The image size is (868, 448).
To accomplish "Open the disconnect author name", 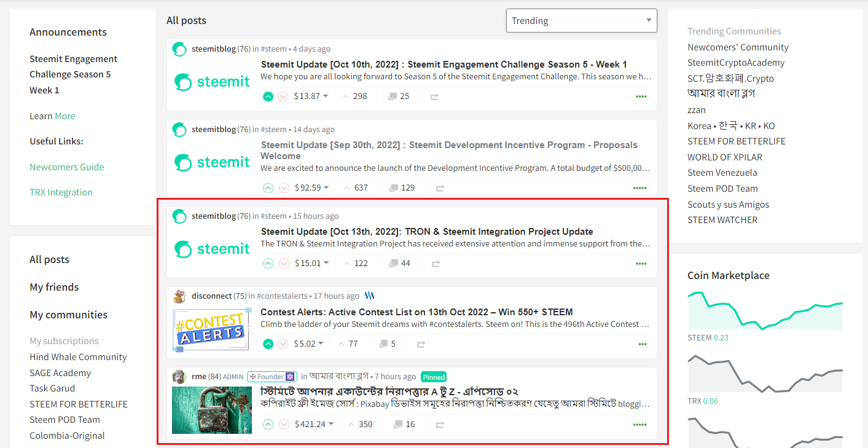I will [x=211, y=296].
